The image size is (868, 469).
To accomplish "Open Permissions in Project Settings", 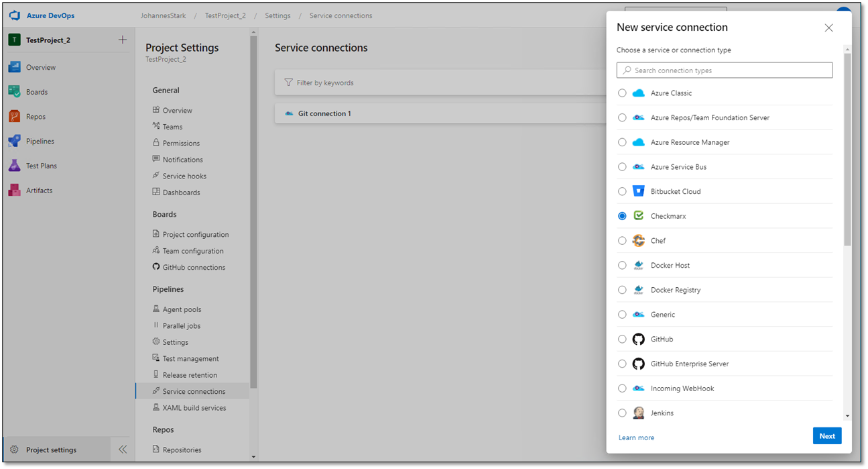I will 181,143.
